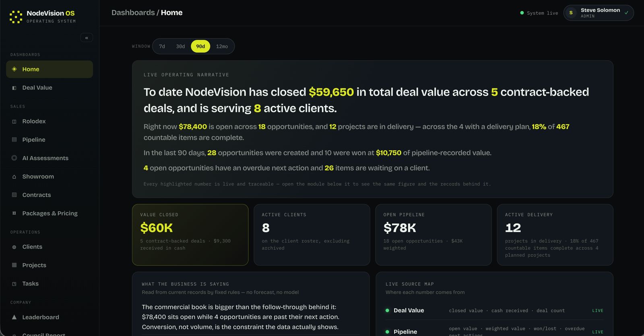This screenshot has height=336, width=644.
Task: Select the 12mo window option
Action: pos(222,46)
